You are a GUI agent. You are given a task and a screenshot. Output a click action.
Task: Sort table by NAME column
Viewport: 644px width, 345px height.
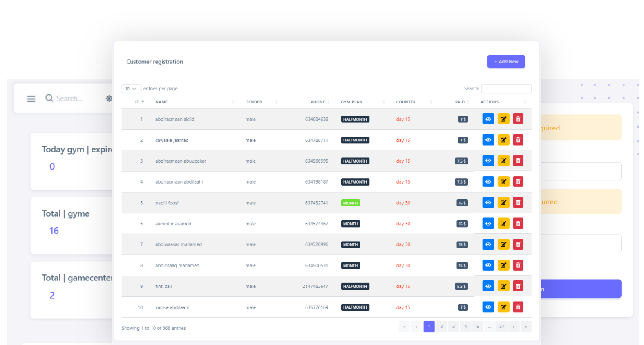[195, 102]
